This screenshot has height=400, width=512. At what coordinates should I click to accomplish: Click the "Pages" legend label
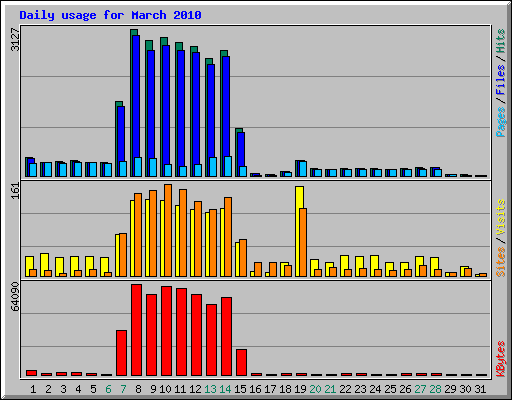[501, 121]
